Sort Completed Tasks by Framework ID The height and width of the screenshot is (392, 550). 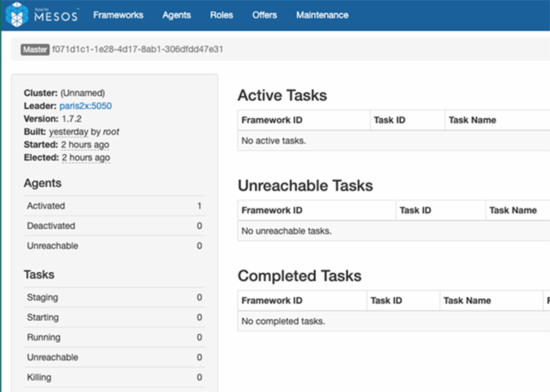(271, 300)
